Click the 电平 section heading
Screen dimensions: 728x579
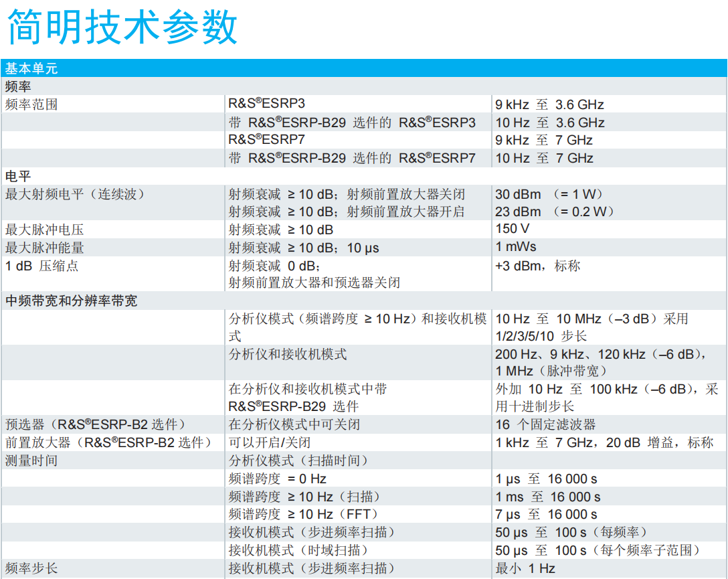tap(18, 177)
